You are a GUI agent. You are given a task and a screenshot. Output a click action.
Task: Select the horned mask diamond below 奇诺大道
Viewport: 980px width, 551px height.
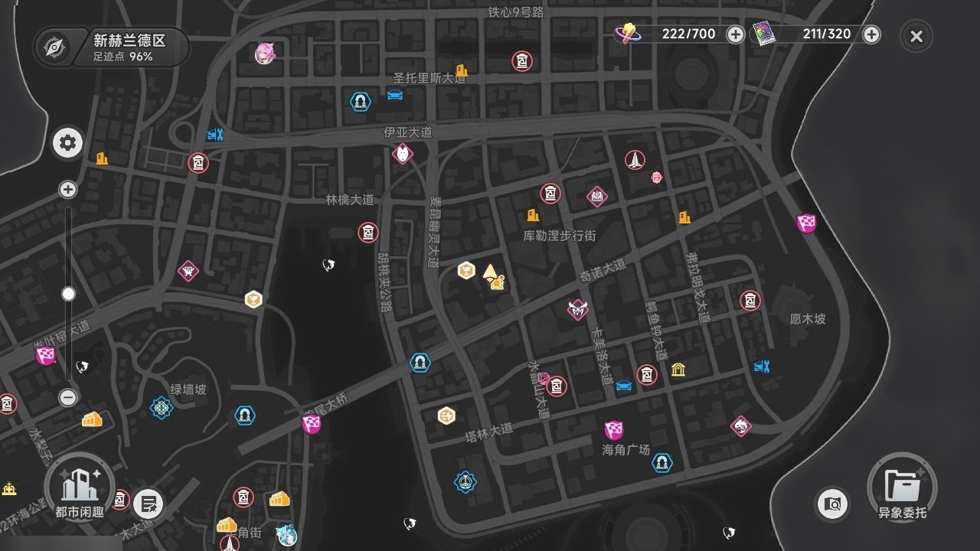pos(577,310)
